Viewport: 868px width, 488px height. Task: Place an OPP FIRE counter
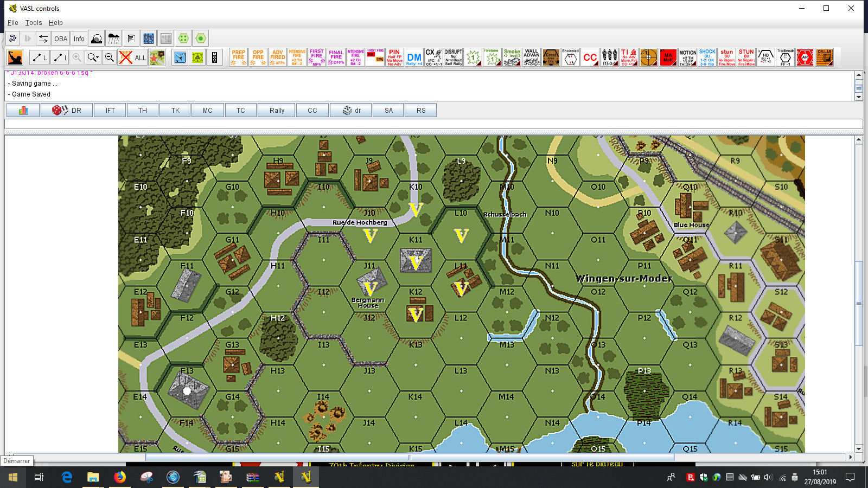[258, 57]
